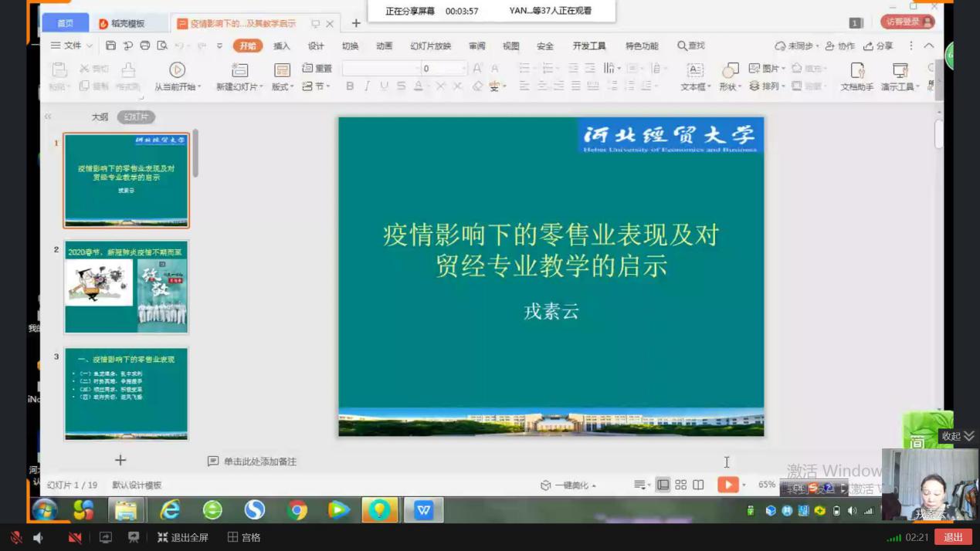Collapse the ribbon using the chevron arrow
This screenshot has height=551, width=980.
(x=929, y=46)
